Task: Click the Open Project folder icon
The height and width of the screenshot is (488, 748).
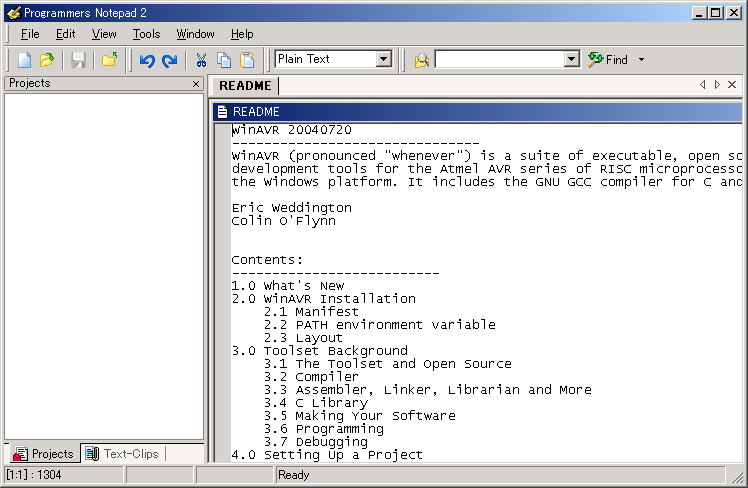Action: (109, 60)
